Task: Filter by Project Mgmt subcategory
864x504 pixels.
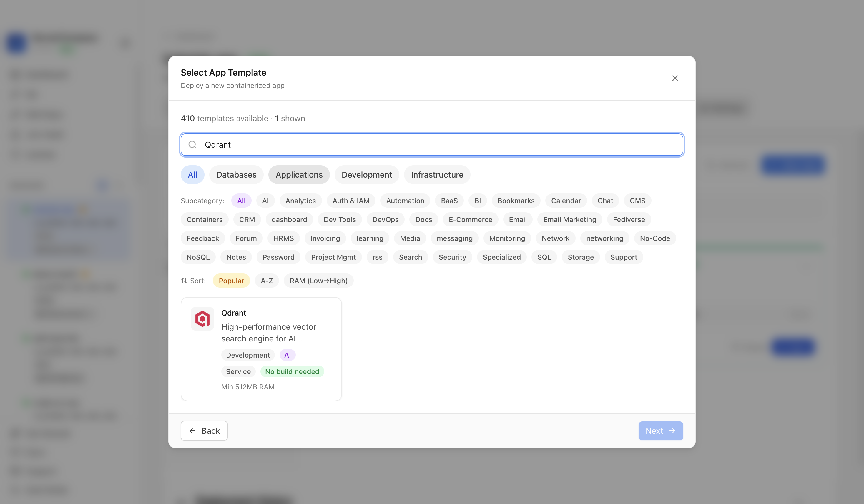Action: [333, 257]
